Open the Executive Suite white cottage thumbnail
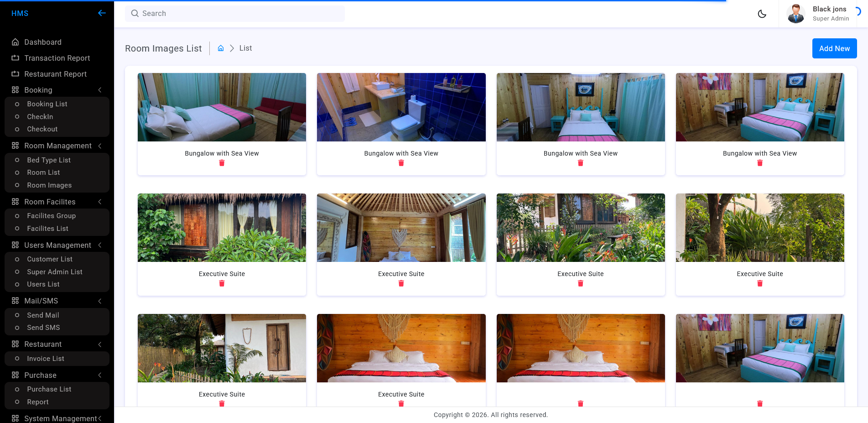The width and height of the screenshot is (868, 423). point(222,348)
